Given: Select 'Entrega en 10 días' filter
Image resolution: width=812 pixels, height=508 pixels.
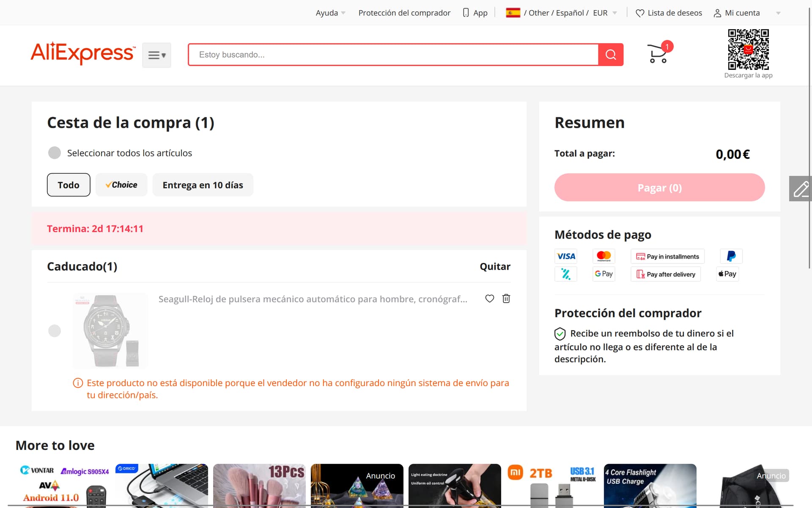Looking at the screenshot, I should pyautogui.click(x=203, y=185).
